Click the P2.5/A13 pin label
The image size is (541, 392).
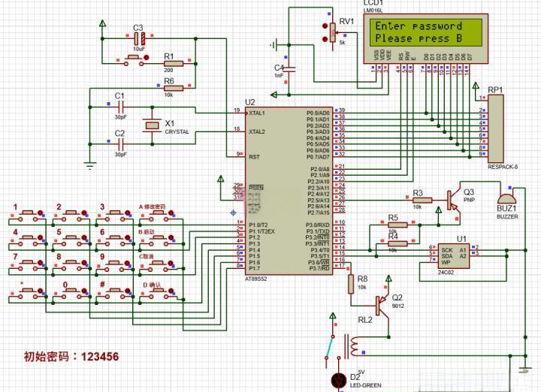[x=319, y=200]
